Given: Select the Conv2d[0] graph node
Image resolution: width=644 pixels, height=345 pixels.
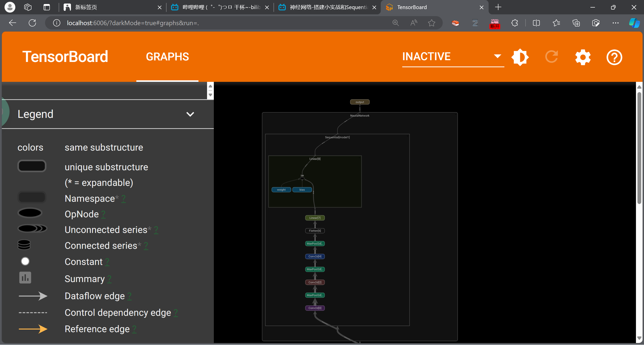Looking at the screenshot, I should (x=315, y=308).
